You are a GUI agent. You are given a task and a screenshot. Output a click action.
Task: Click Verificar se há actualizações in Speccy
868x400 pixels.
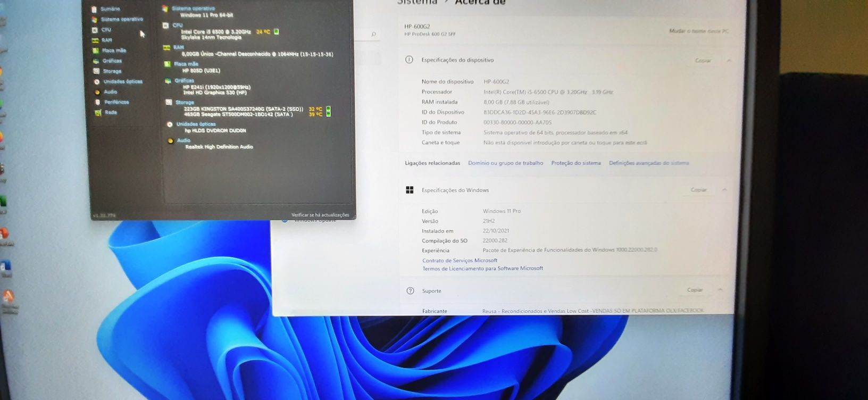[320, 215]
